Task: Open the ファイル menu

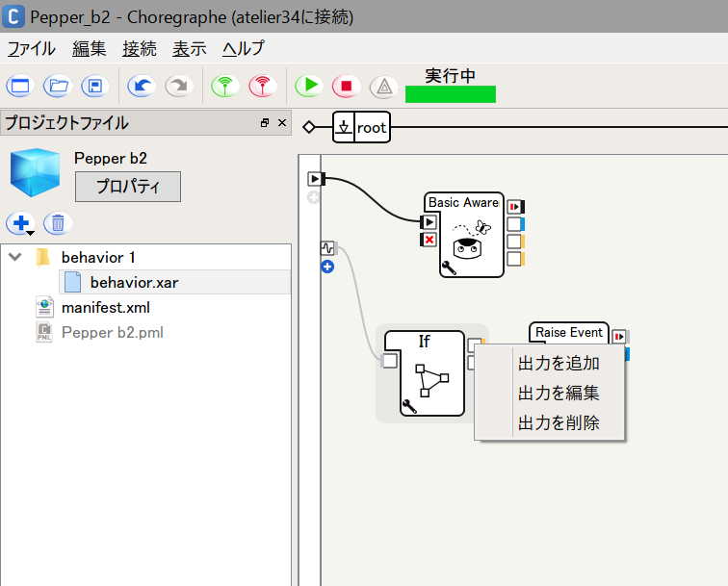Action: tap(31, 48)
